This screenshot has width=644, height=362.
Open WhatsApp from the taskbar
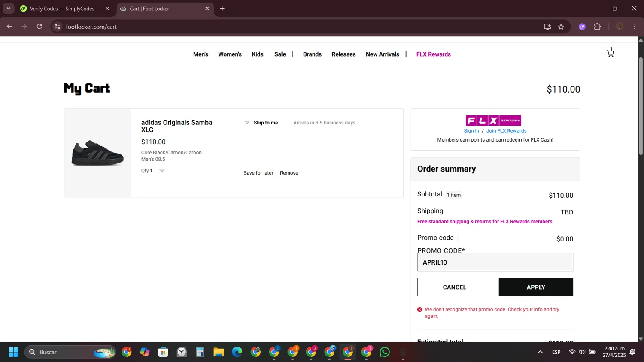click(385, 352)
